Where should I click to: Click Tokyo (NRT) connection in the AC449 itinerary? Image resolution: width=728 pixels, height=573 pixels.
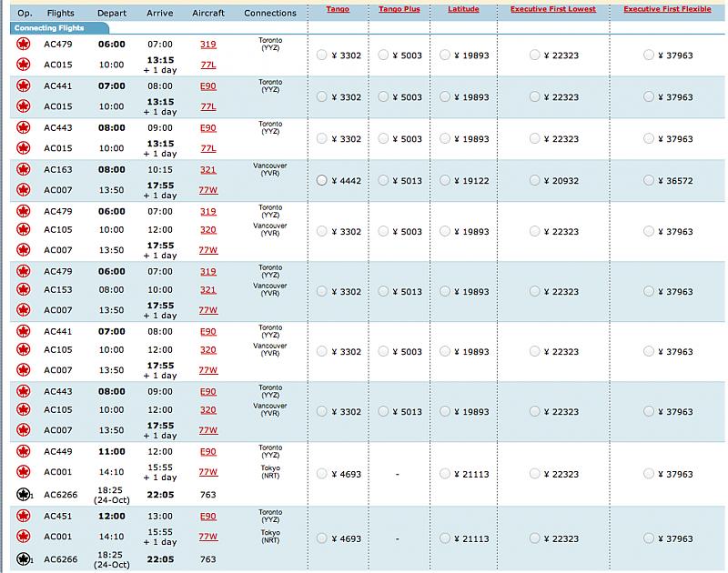tap(270, 471)
